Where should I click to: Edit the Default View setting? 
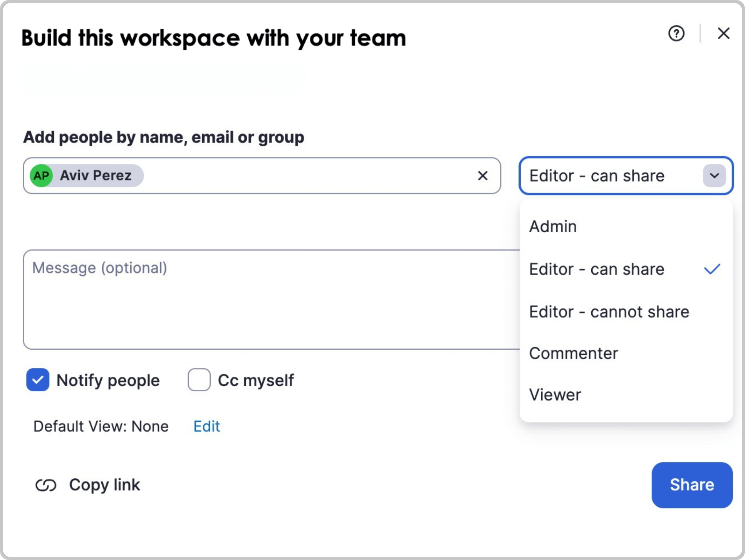click(206, 426)
